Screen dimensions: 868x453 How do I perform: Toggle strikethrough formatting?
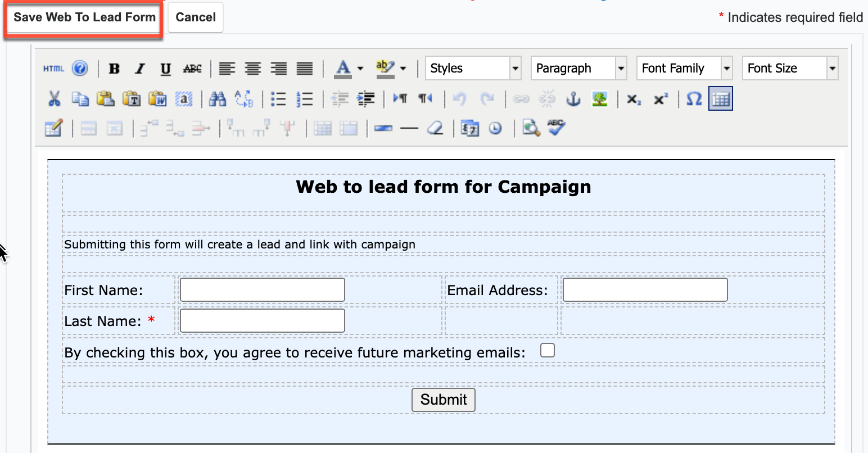coord(192,69)
